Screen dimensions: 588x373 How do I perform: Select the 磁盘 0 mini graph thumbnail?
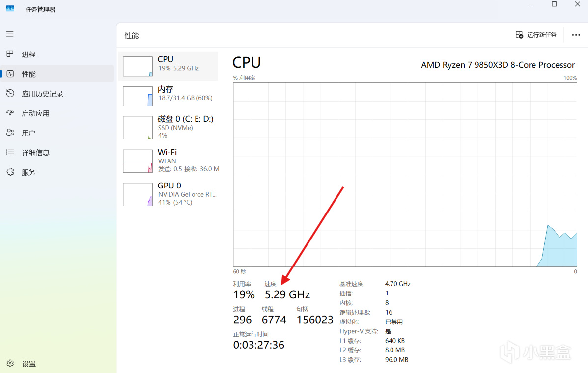[138, 127]
